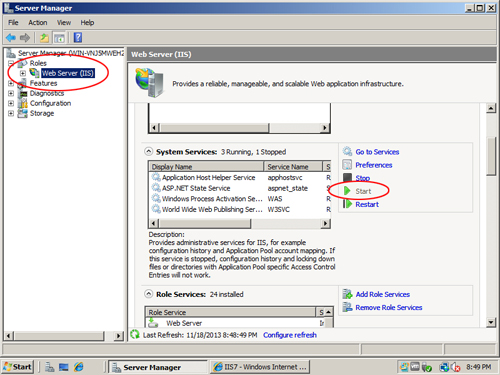Image resolution: width=500 pixels, height=375 pixels.
Task: Expand the Storage tree node
Action: (11, 113)
